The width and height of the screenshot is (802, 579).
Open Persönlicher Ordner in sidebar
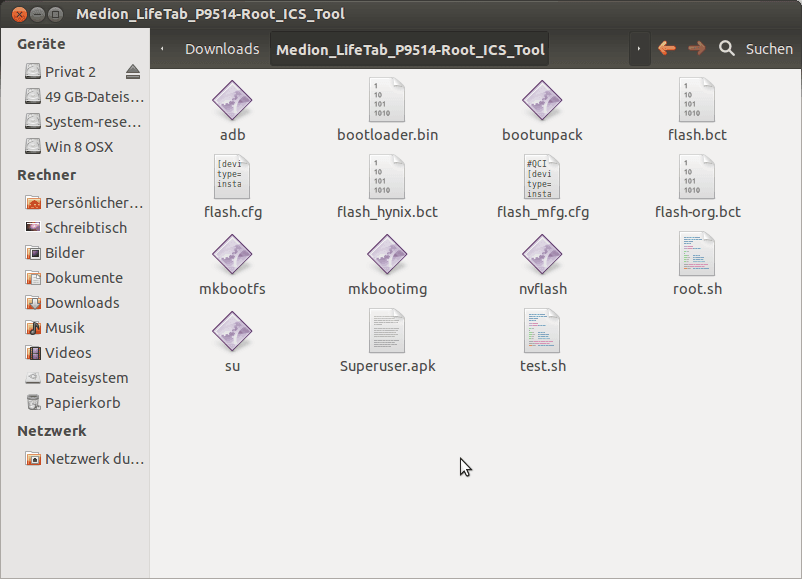tap(84, 203)
